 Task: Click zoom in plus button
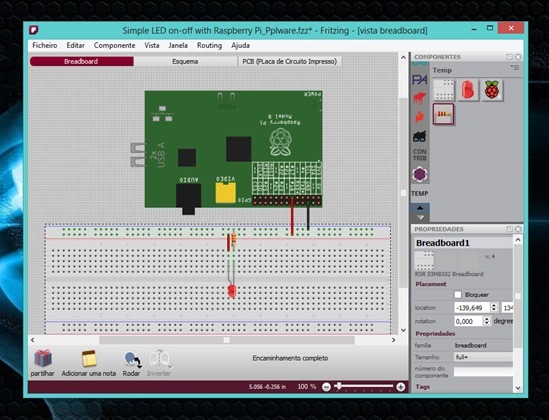(401, 387)
